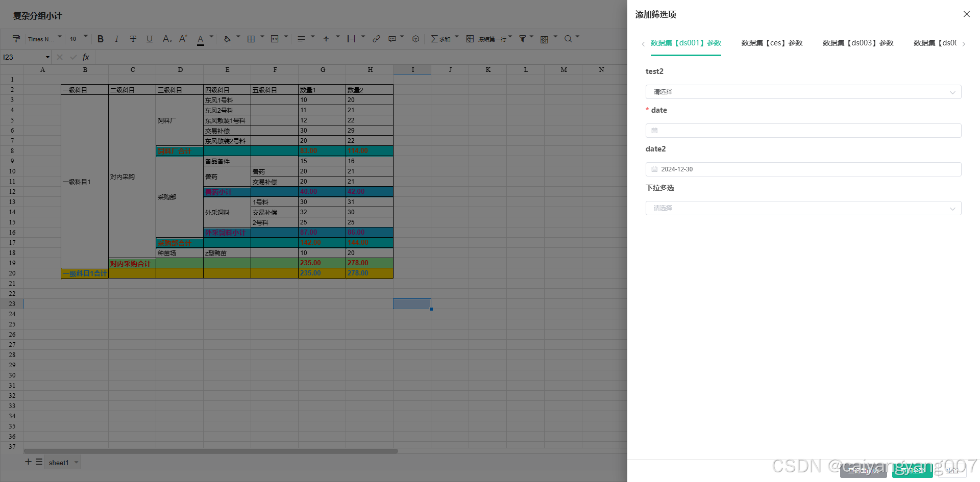Expand the borders dropdown arrow
This screenshot has height=482, width=980.
262,37
